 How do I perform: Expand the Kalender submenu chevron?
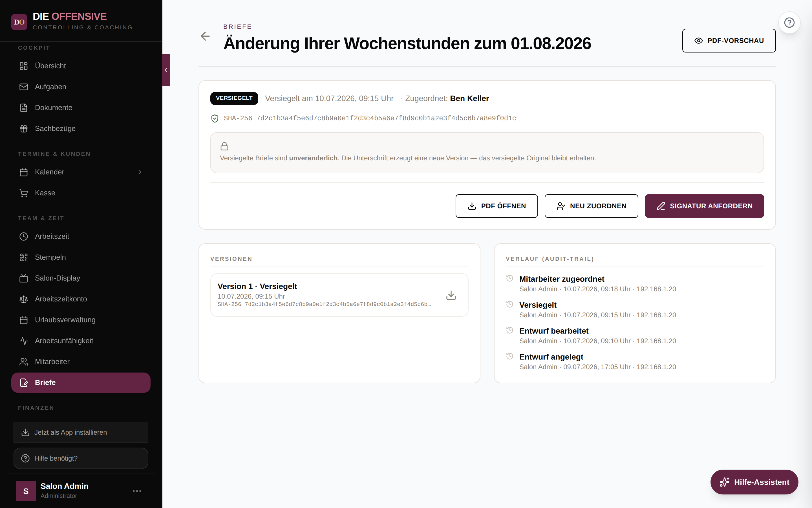click(140, 172)
